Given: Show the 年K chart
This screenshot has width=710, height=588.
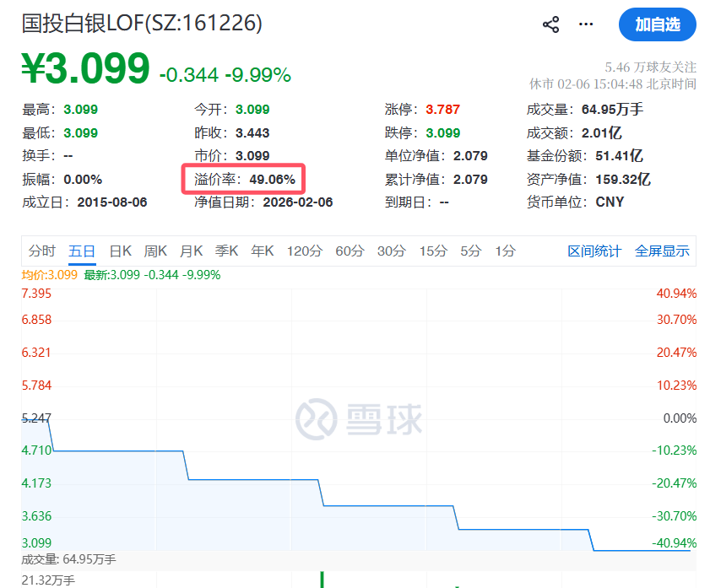Looking at the screenshot, I should coord(263,251).
